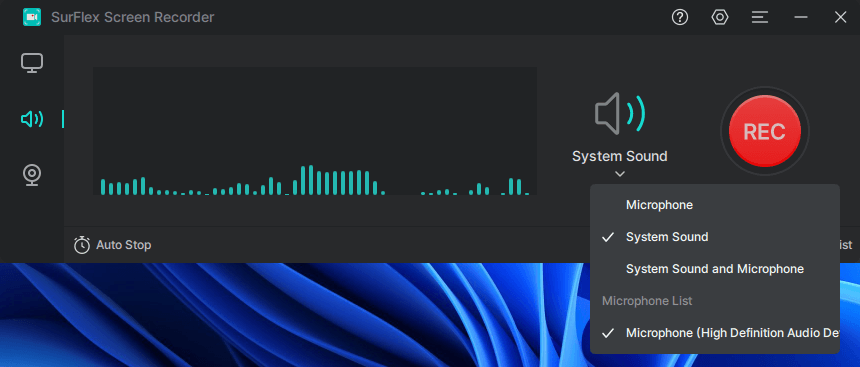Open settings hexagon gear icon
The width and height of the screenshot is (860, 367).
[720, 18]
